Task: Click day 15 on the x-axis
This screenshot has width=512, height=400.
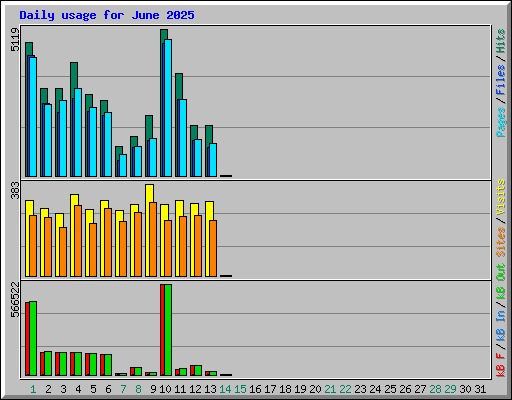Action: 240,389
